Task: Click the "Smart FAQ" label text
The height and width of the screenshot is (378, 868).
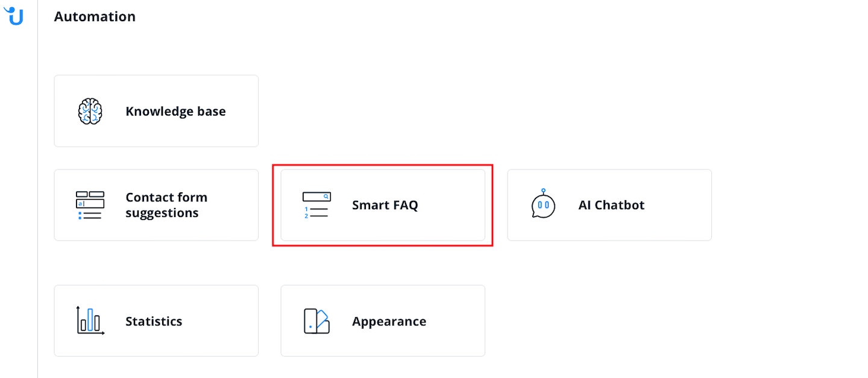Action: pos(385,205)
